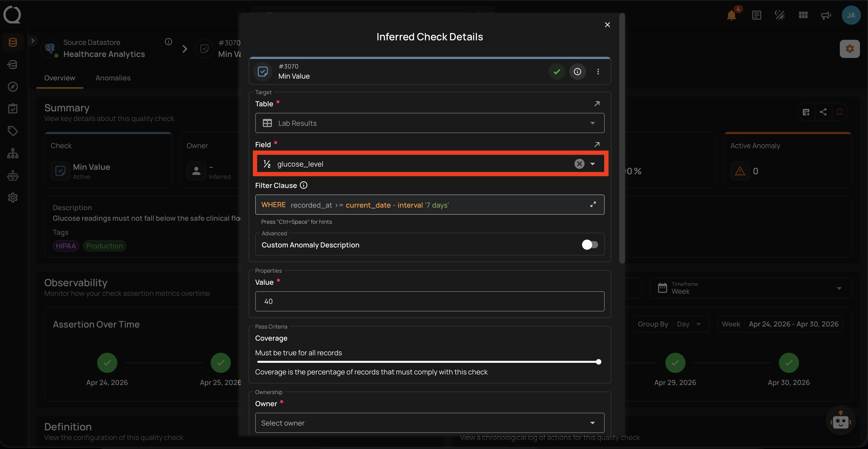Switch to the Anomalies tab
Viewport: 868px width, 449px height.
(x=113, y=78)
